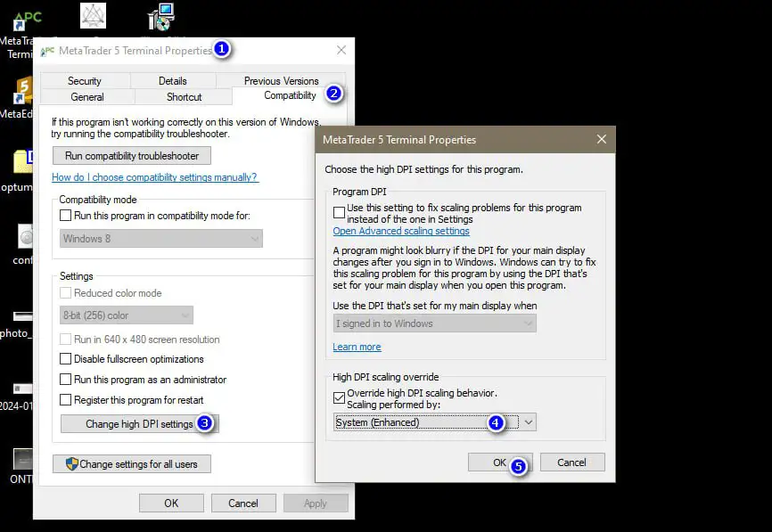This screenshot has width=772, height=532.
Task: Open the System (Enhanced) scaling dropdown
Action: pos(435,422)
